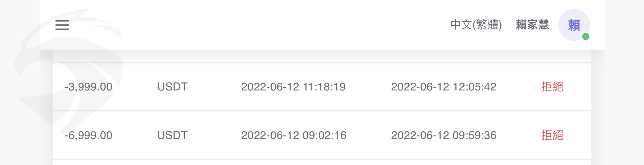
Task: Select the -6,999.00 amount cell
Action: point(88,136)
